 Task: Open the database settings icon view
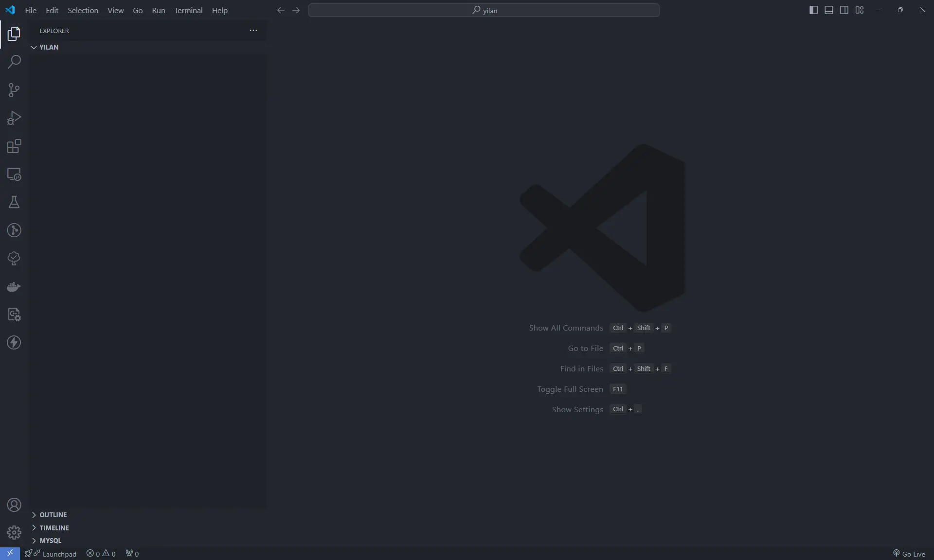pyautogui.click(x=14, y=315)
